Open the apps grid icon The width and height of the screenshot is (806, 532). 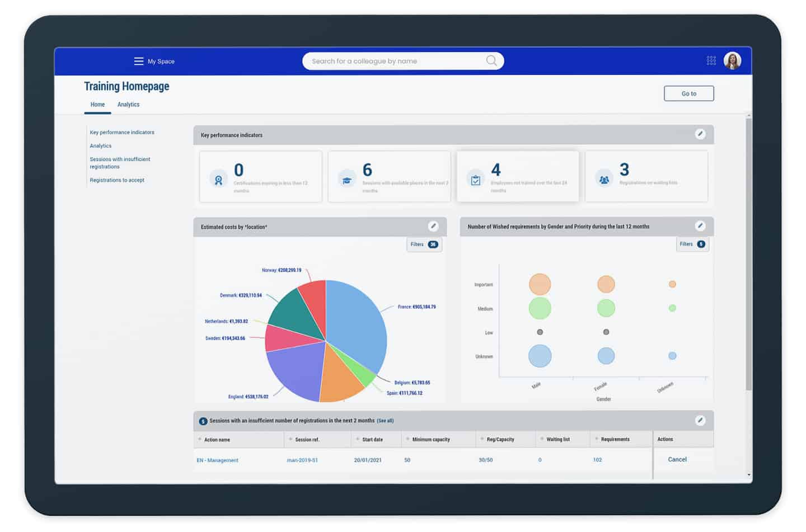711,60
